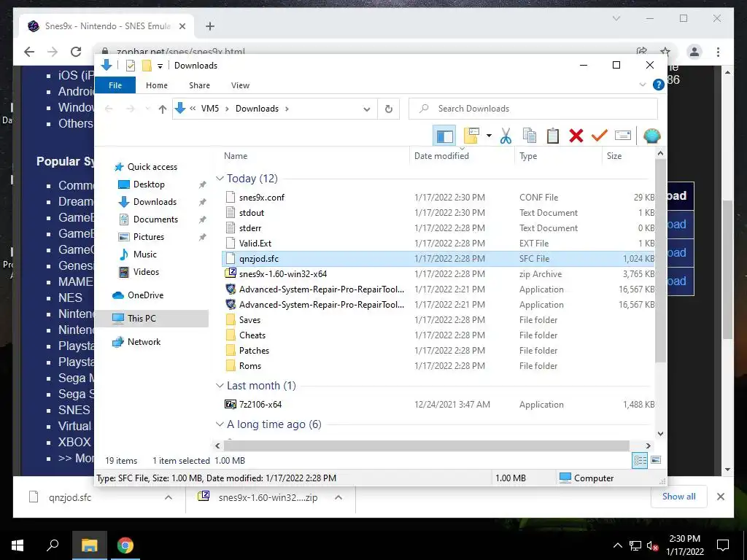This screenshot has width=747, height=560.
Task: Go up one folder level arrow
Action: point(163,109)
